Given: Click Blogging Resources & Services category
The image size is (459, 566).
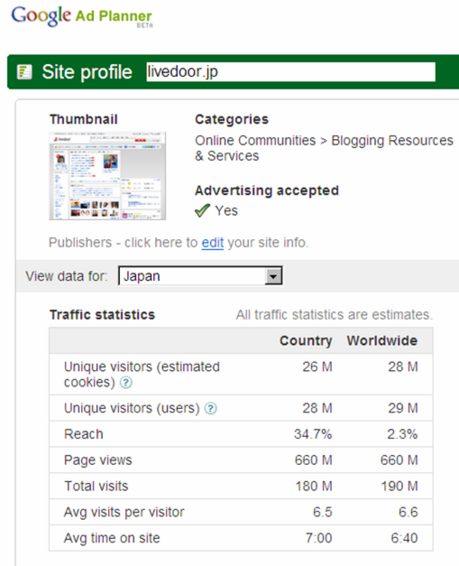Looking at the screenshot, I should click(324, 148).
